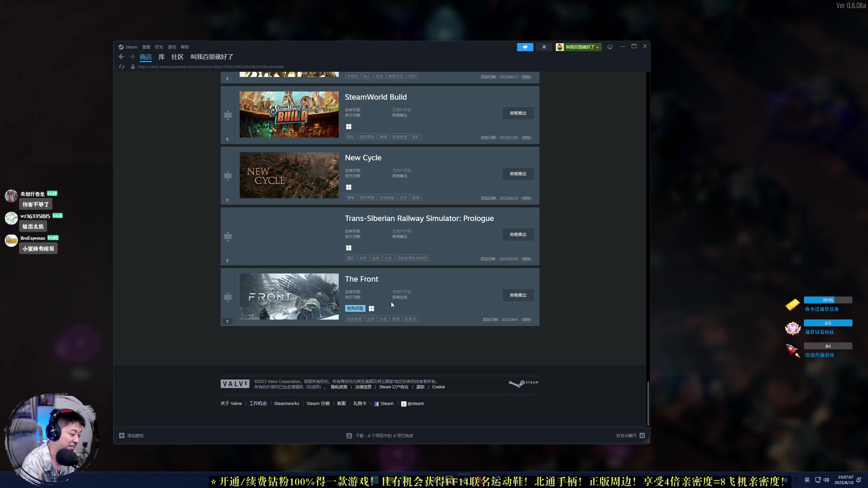Click the Windows platform icon for Trans-Siberian Railway

pyautogui.click(x=349, y=248)
